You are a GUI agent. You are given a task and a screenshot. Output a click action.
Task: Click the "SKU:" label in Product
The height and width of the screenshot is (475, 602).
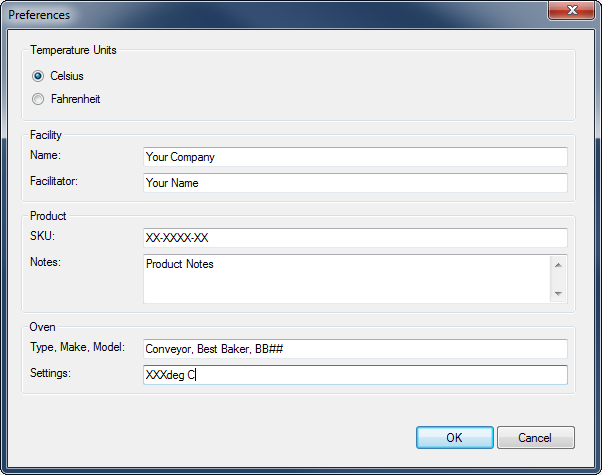43,235
